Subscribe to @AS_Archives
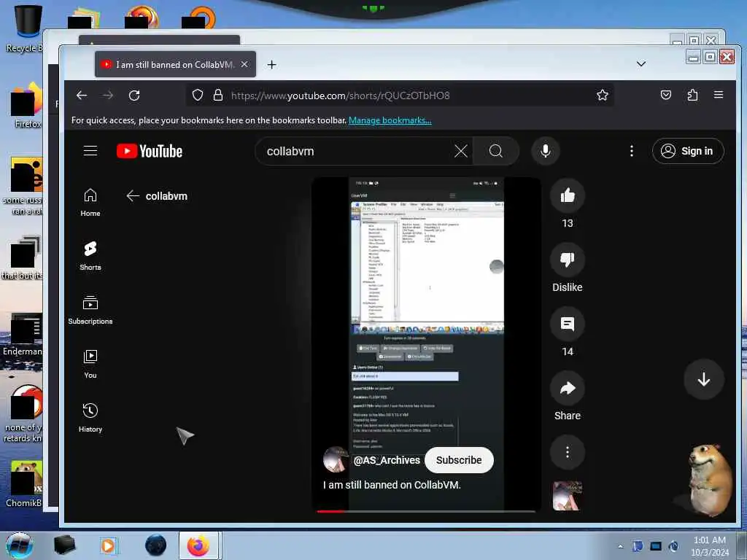This screenshot has height=560, width=747. [x=459, y=460]
